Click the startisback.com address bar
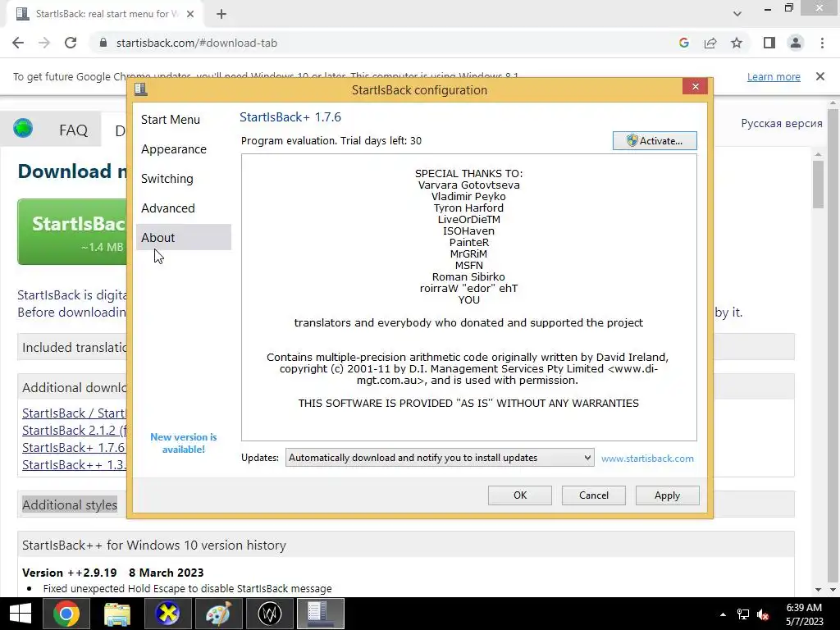The width and height of the screenshot is (840, 630). pos(386,43)
